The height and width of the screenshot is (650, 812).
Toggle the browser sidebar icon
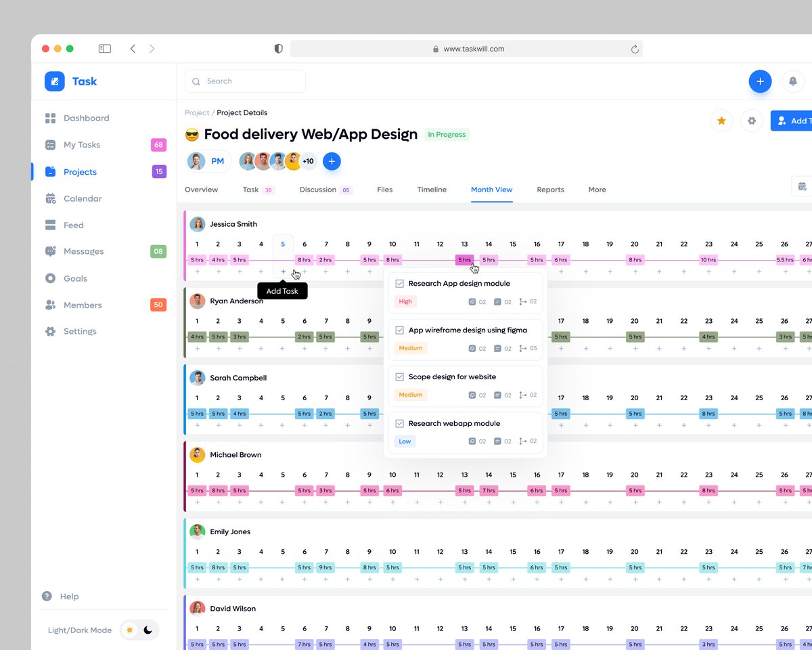[105, 49]
